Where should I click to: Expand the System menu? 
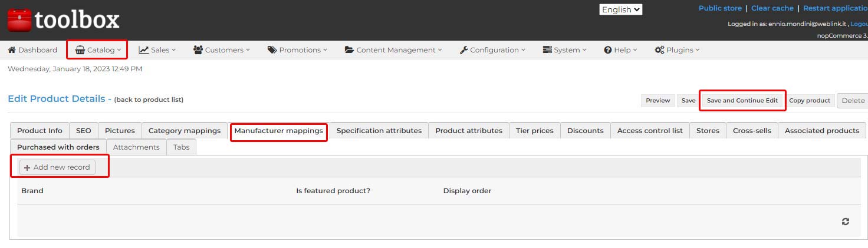(564, 50)
